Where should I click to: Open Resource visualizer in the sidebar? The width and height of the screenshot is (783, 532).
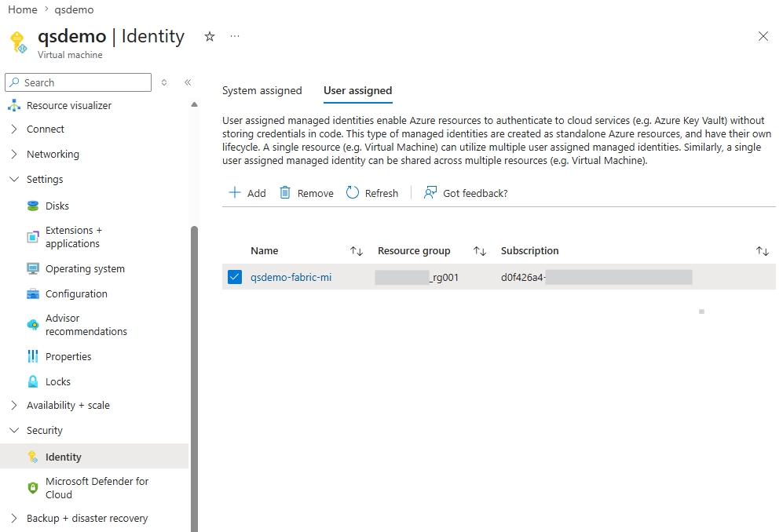pyautogui.click(x=69, y=105)
